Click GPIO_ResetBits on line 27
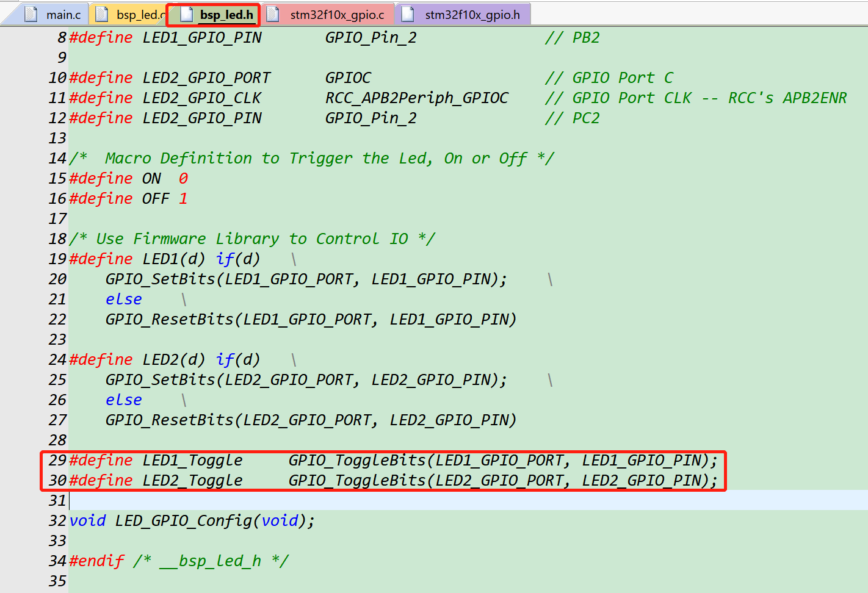The image size is (868, 593). tap(170, 420)
